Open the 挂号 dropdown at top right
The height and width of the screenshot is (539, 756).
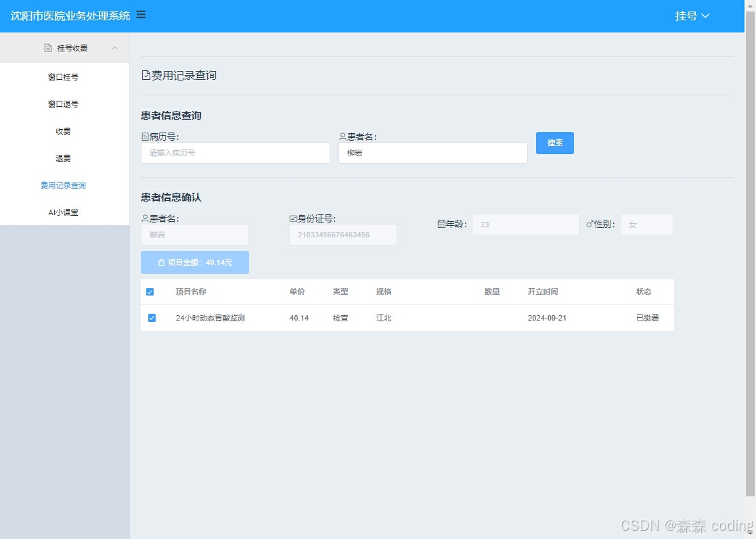click(x=692, y=15)
